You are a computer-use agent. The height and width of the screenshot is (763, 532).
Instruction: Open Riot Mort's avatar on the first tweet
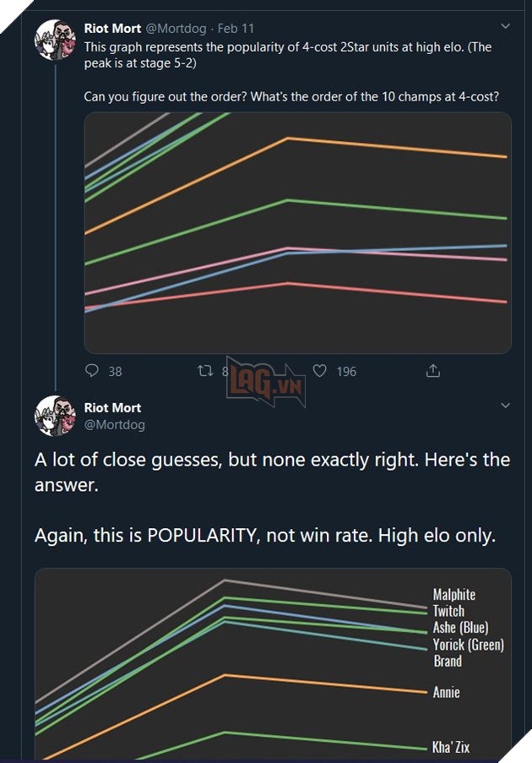[x=56, y=40]
